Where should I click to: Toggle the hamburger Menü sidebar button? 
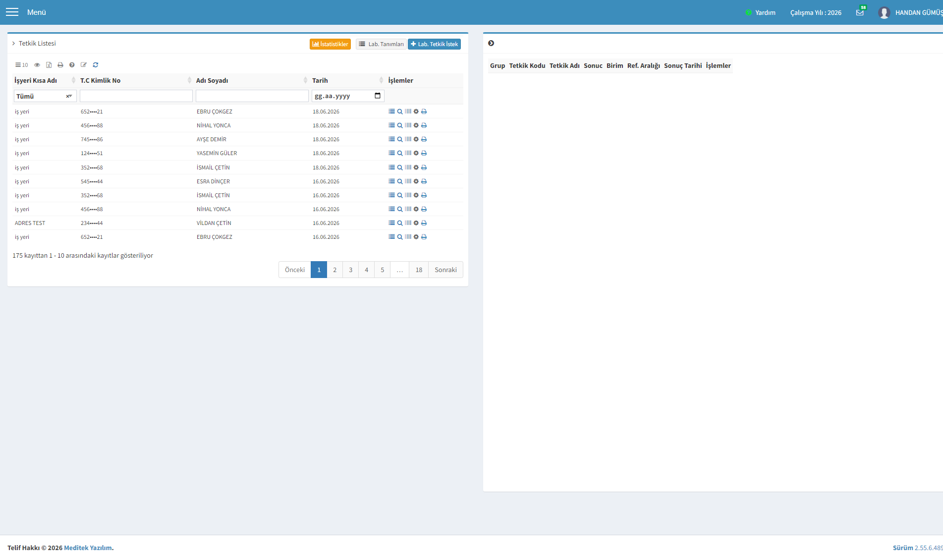point(12,12)
